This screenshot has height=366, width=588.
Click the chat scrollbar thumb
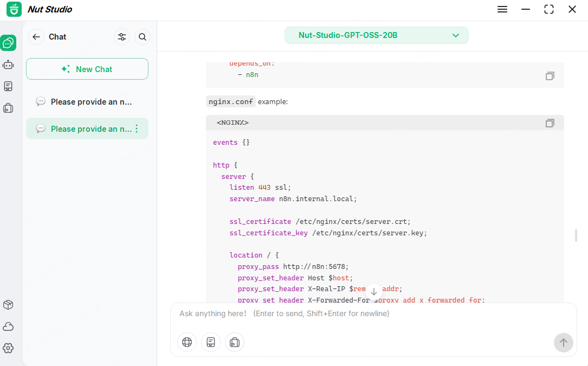pyautogui.click(x=576, y=235)
